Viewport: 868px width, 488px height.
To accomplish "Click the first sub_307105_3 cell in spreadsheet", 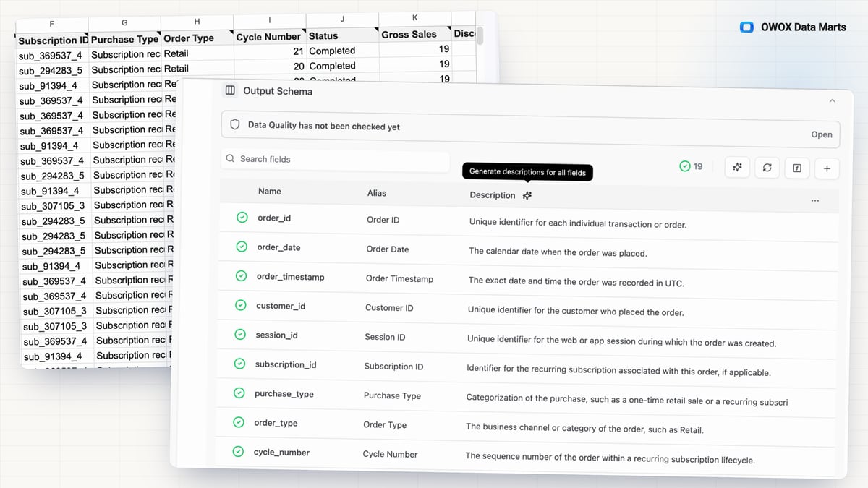I will [56, 205].
